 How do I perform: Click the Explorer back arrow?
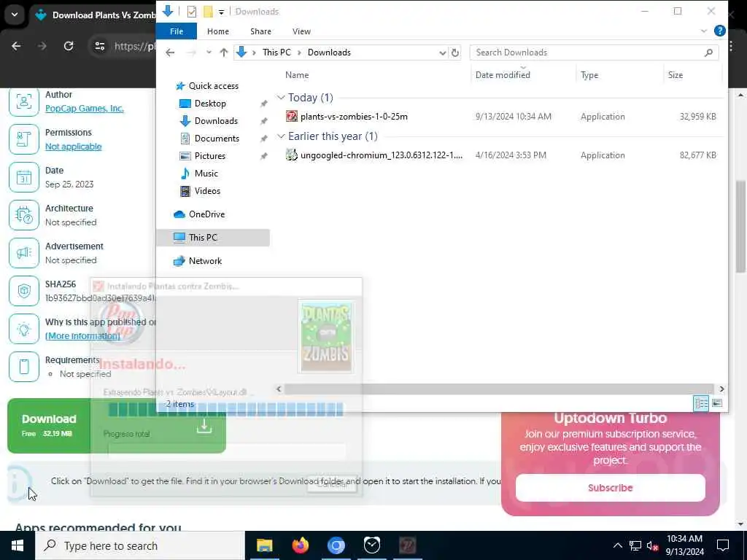pos(170,52)
